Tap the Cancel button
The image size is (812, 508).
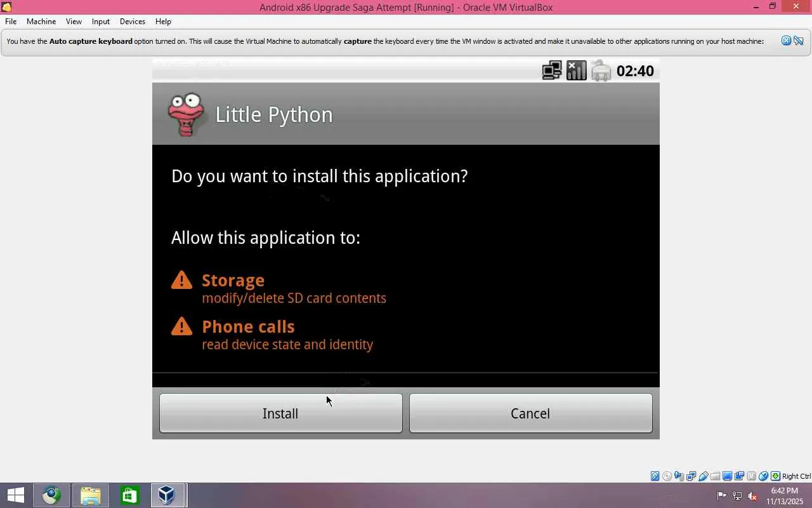coord(530,413)
